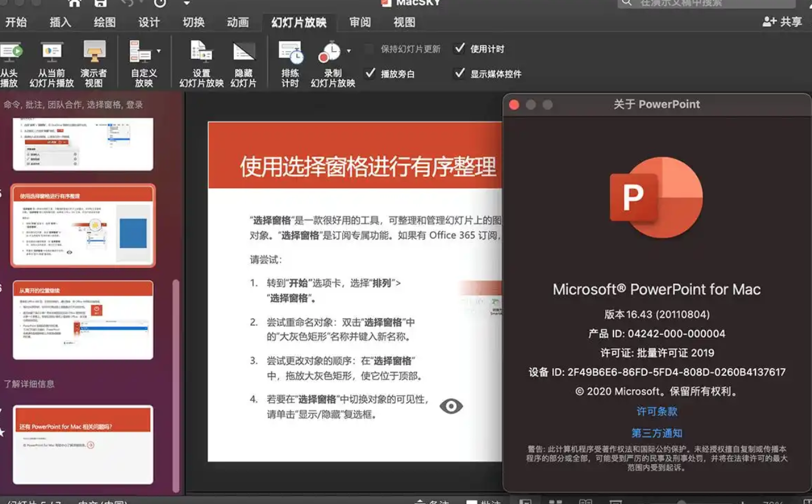Toggle the 保持幻灯片更新 checkbox
Viewport: 812px width, 504px height.
tap(370, 48)
